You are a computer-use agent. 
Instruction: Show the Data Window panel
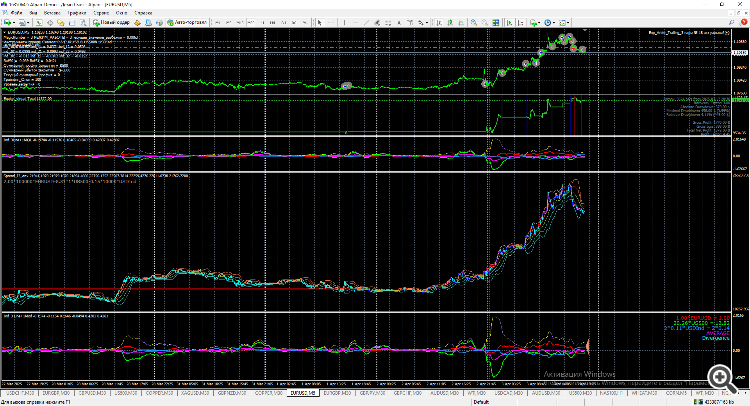(x=50, y=22)
